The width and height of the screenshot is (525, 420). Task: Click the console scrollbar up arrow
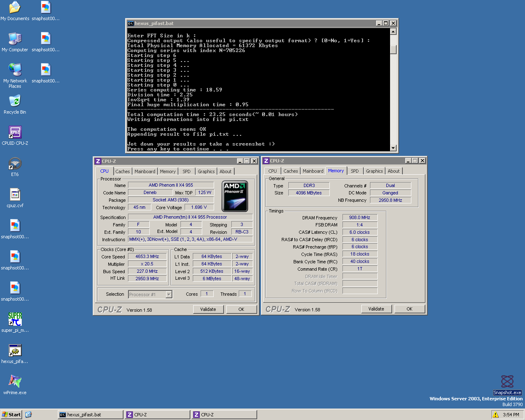click(x=393, y=32)
